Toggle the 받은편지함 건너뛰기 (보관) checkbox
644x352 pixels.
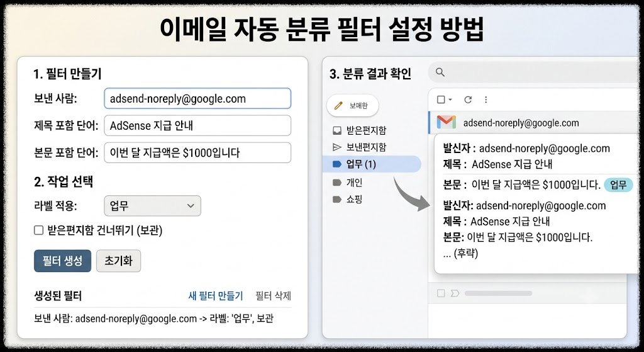point(38,230)
